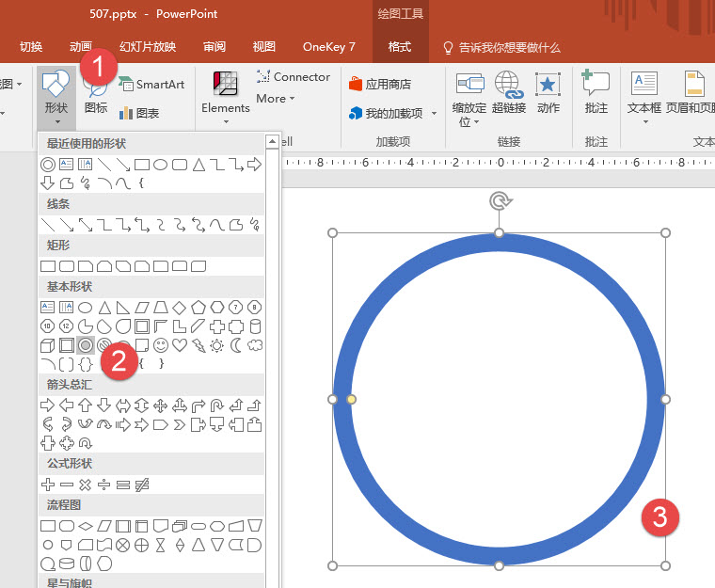The image size is (715, 588).
Task: Insert a SmartArt graphic
Action: pos(151,84)
